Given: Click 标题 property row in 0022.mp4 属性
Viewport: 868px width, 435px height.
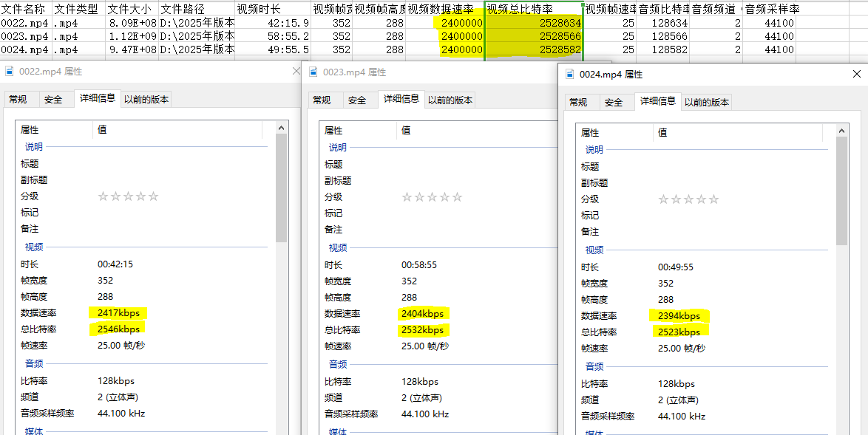Looking at the screenshot, I should pos(145,164).
